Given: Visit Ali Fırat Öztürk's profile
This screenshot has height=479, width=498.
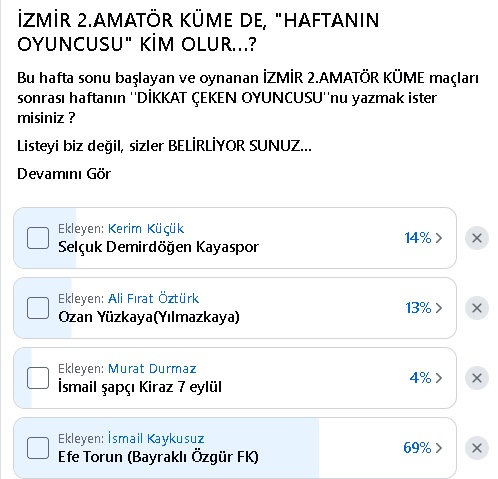Looking at the screenshot, I should (x=153, y=298).
